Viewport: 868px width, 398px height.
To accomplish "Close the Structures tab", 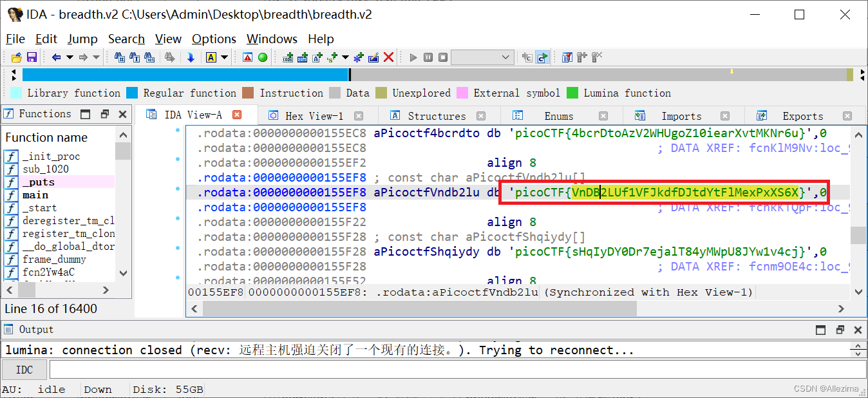I will 481,116.
